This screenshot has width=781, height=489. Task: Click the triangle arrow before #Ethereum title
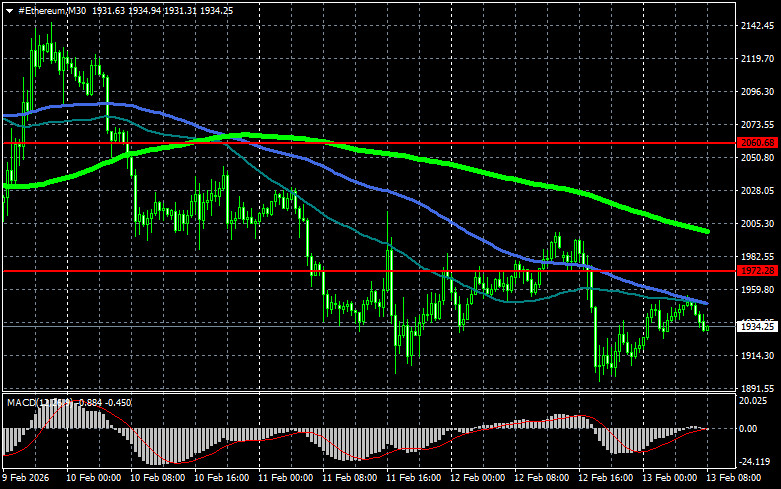[9, 9]
